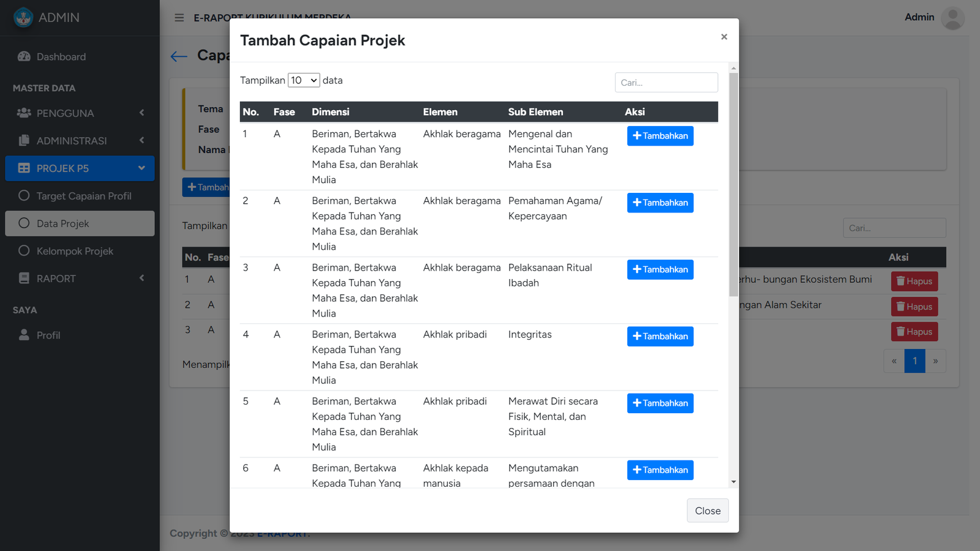Click the Cari search field in modal
Viewport: 980px width, 551px height.
(666, 83)
